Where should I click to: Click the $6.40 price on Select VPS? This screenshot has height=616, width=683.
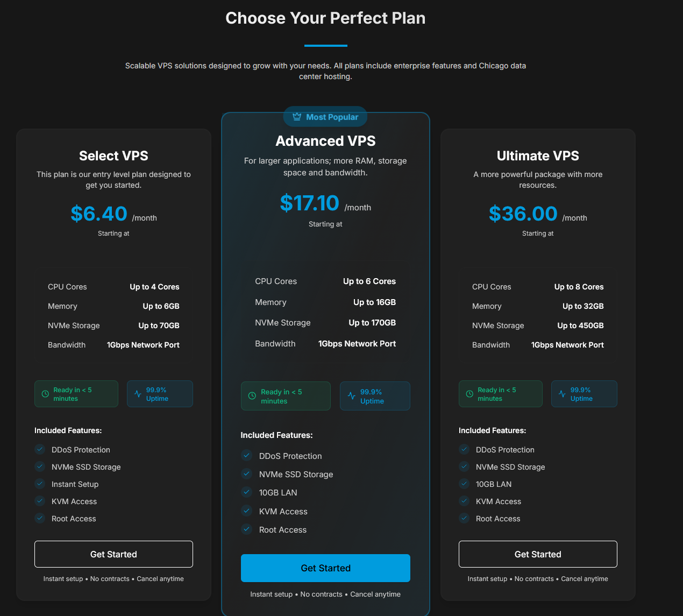[x=99, y=214]
